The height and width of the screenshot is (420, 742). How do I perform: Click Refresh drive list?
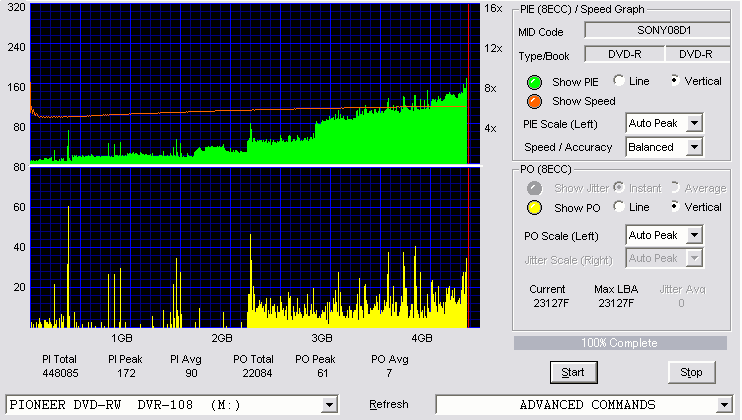point(389,404)
